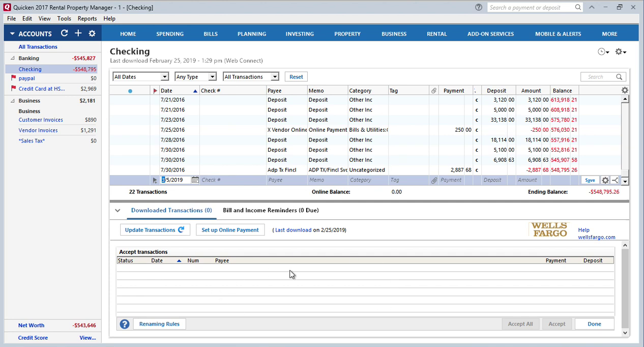Screen dimensions: 644x347
Task: Add a new account with plus icon
Action: (78, 33)
